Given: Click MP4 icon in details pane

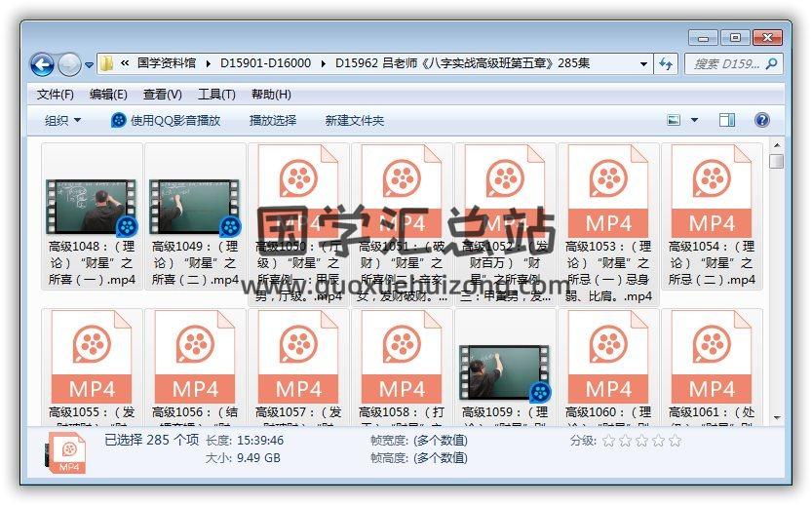Looking at the screenshot, I should pyautogui.click(x=67, y=453).
